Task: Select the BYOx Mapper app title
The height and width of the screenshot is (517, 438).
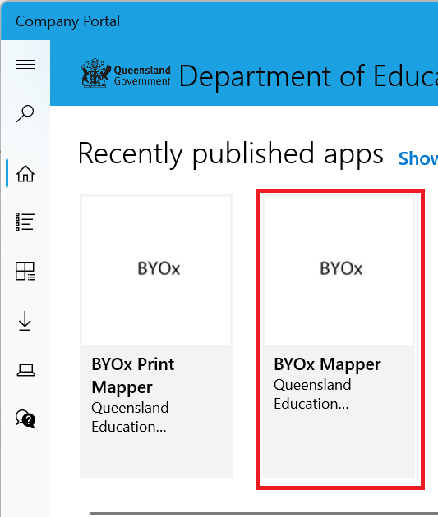Action: click(x=327, y=364)
